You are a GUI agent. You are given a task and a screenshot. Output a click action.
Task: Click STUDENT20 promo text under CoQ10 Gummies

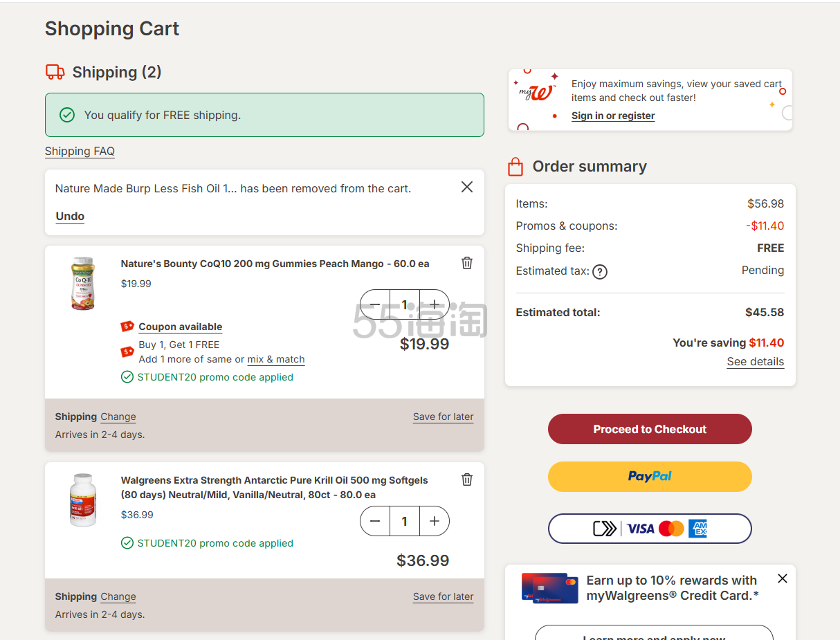(215, 377)
